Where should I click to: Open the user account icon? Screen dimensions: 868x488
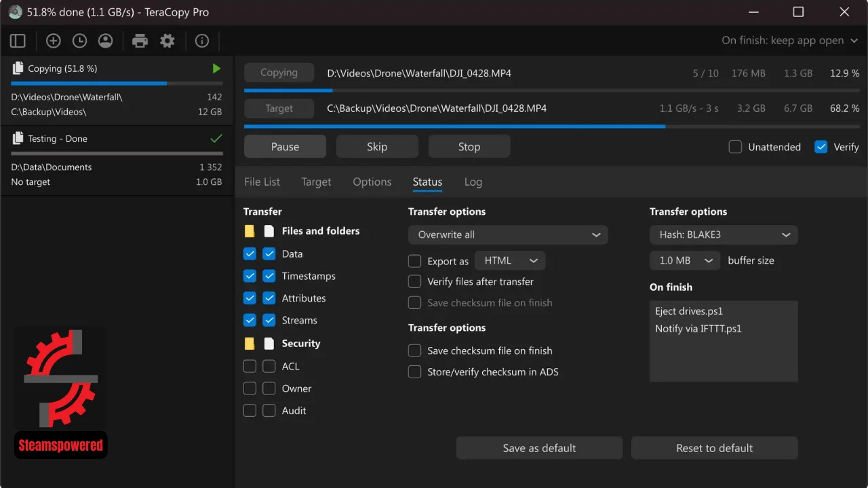click(x=105, y=41)
